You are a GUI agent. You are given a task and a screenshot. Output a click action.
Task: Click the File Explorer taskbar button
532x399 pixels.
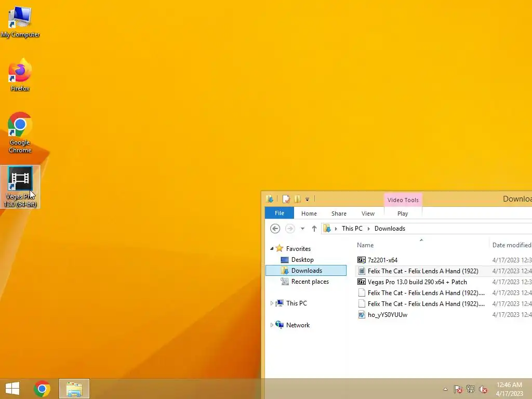click(74, 389)
